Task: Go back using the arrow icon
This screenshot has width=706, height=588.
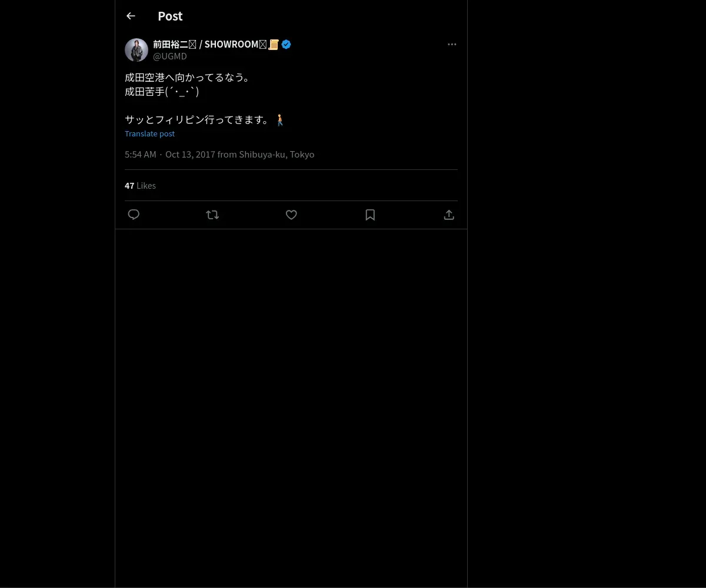Action: (131, 16)
